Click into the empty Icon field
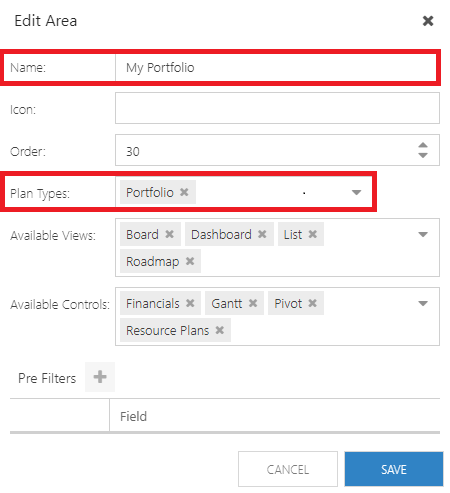The image size is (450, 493). tap(277, 108)
